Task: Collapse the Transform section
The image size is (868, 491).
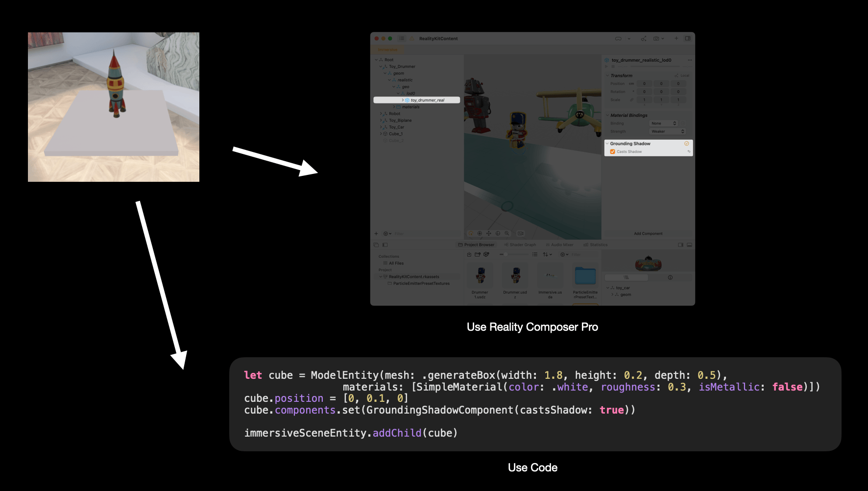Action: click(607, 76)
